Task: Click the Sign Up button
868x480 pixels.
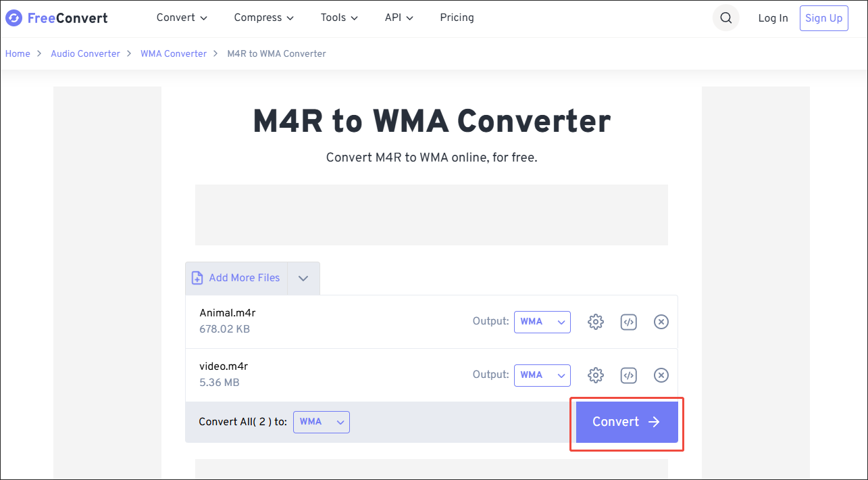Action: (x=823, y=18)
